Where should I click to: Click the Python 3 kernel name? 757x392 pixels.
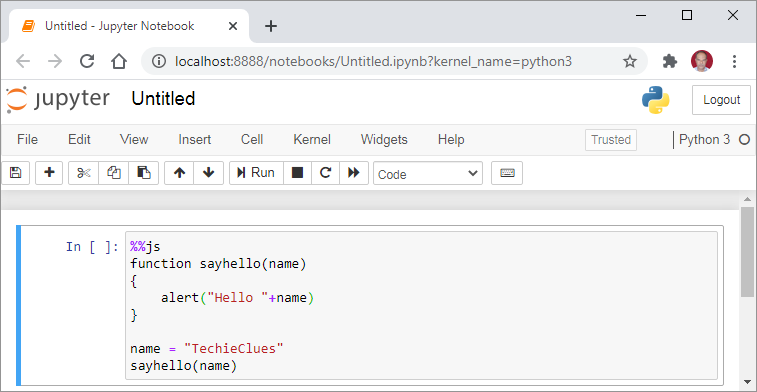click(704, 140)
